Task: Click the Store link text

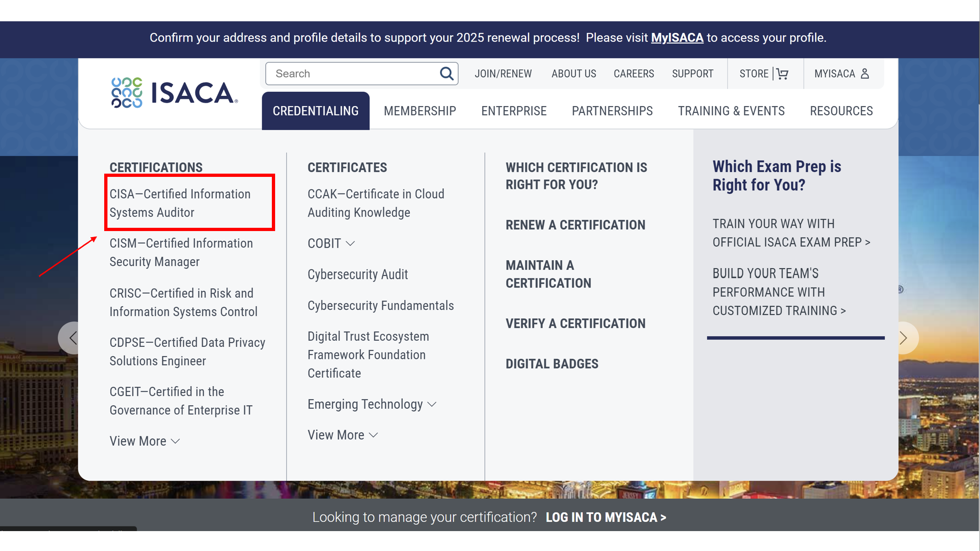Action: coord(754,74)
